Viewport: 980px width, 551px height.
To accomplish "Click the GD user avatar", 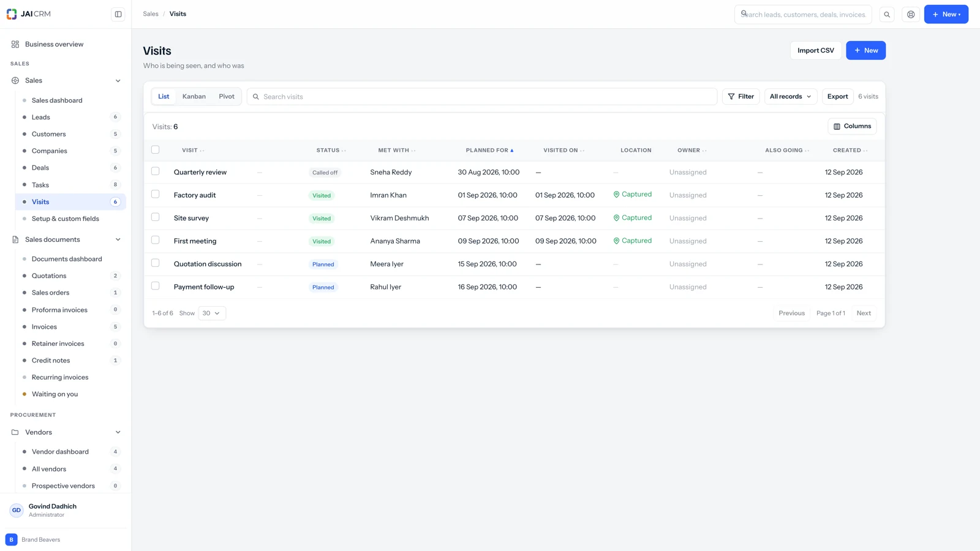I will point(17,510).
